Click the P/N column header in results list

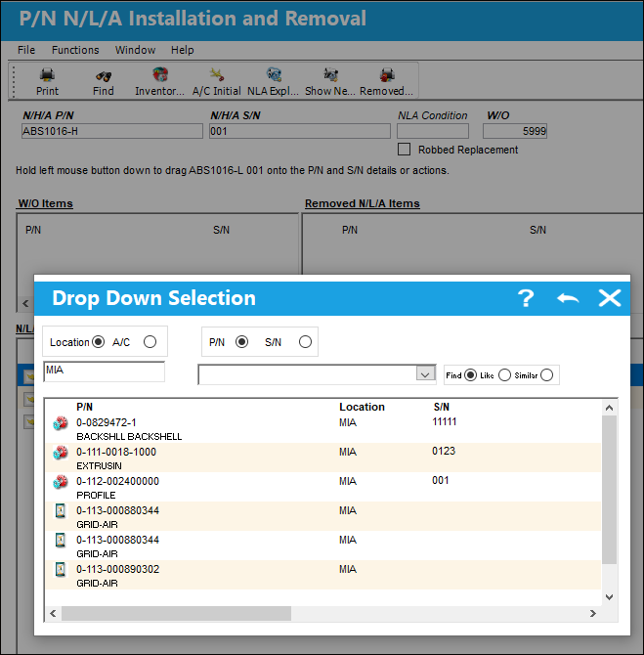pos(84,407)
